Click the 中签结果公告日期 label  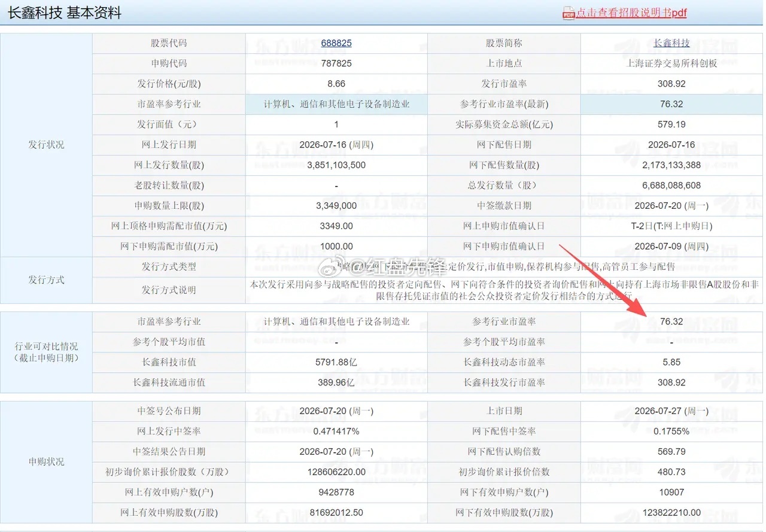169,452
